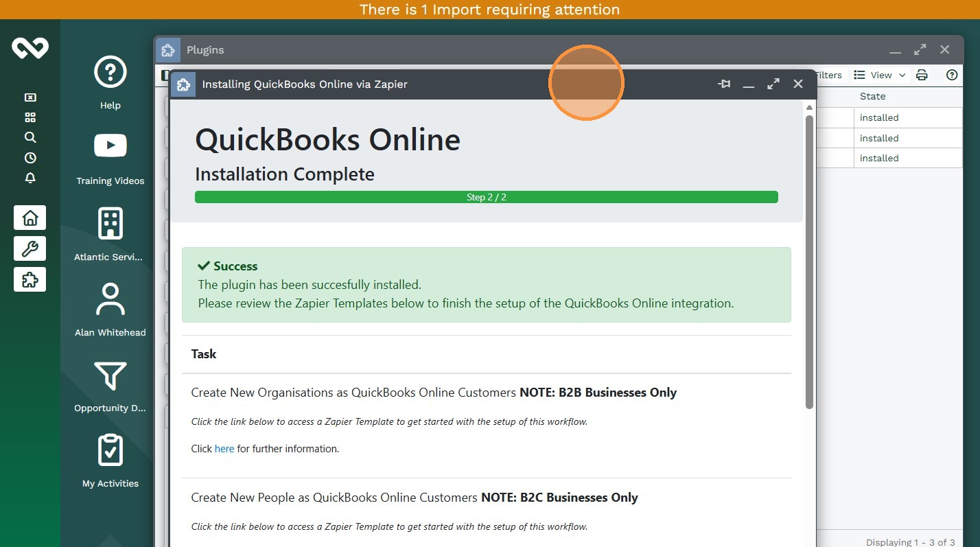Follow the 'here' link for further information
Image resolution: width=980 pixels, height=547 pixels.
click(224, 449)
